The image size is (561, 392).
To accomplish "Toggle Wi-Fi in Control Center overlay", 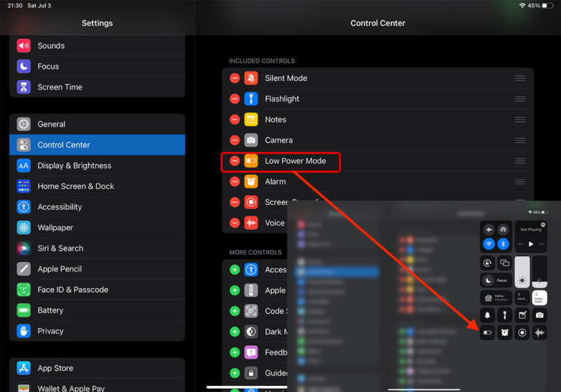I will (x=489, y=244).
